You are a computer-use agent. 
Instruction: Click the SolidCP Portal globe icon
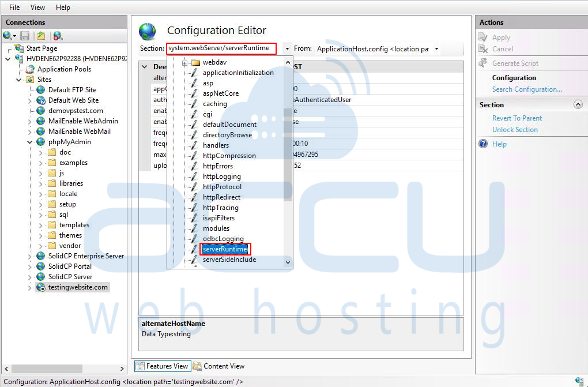40,266
